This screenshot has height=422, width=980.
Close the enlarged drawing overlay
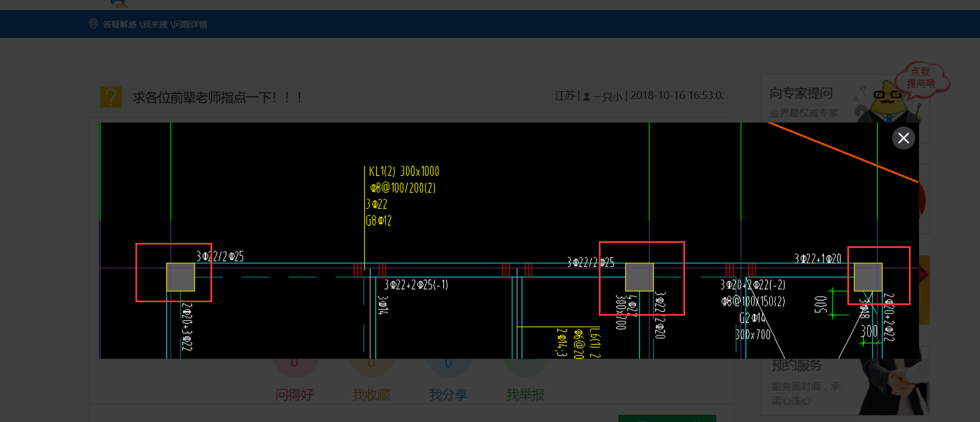[903, 138]
